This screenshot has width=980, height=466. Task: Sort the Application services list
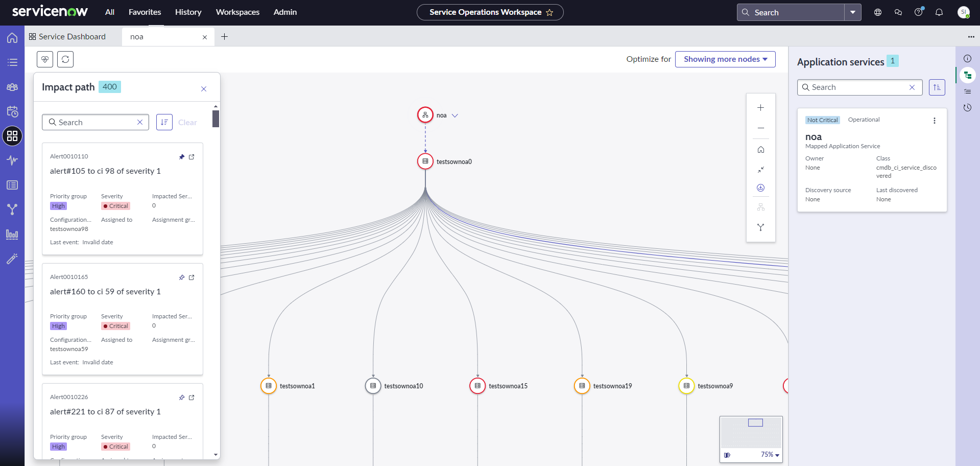(937, 87)
